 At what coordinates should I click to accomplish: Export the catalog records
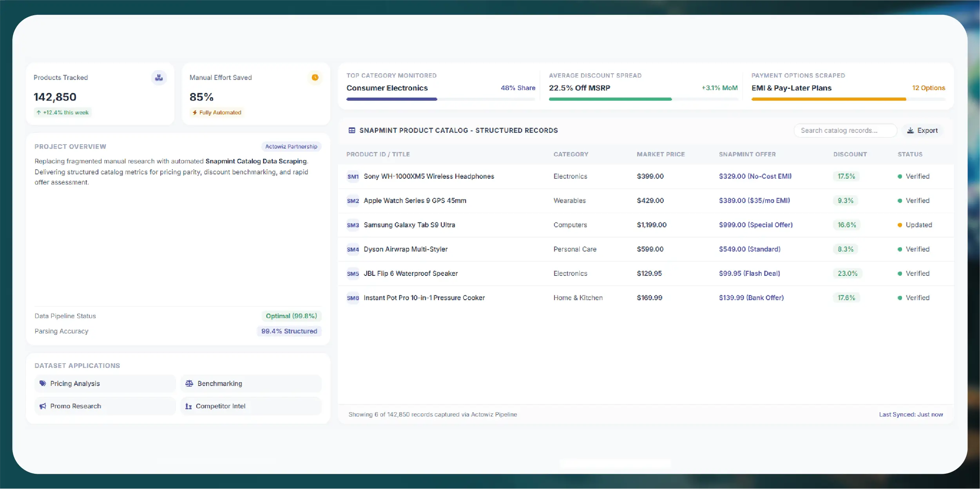click(x=922, y=130)
